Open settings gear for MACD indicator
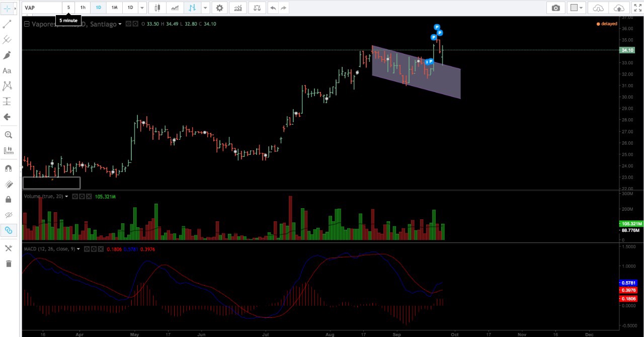This screenshot has width=644, height=337. pos(94,249)
